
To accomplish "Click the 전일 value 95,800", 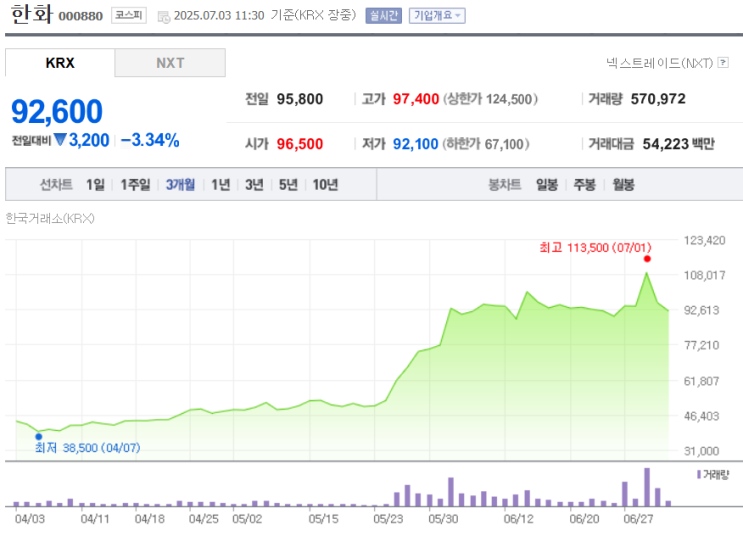I will pos(300,99).
